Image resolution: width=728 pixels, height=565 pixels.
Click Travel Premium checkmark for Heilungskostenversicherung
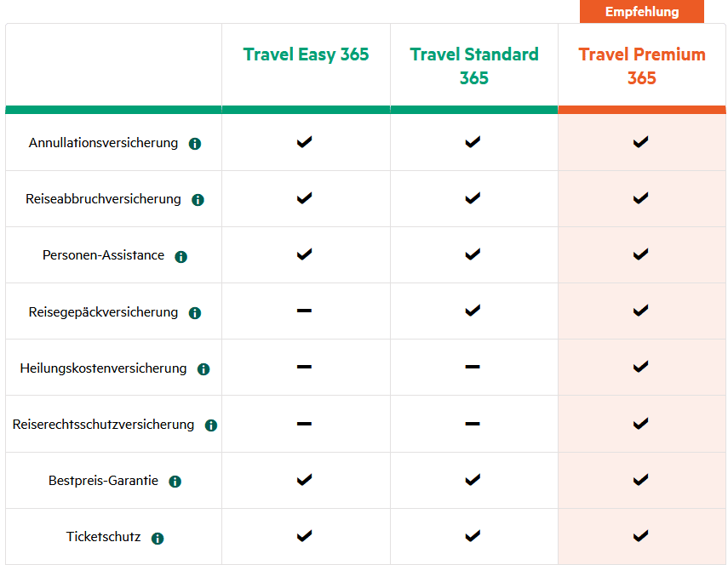641,367
